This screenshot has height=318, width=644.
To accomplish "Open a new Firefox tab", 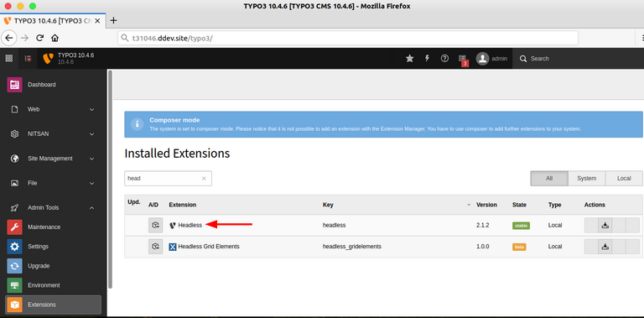I will pos(114,20).
